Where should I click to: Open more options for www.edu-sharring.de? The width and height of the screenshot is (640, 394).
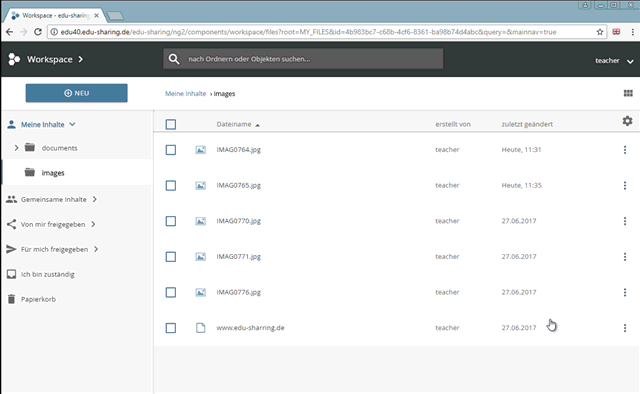pos(625,328)
